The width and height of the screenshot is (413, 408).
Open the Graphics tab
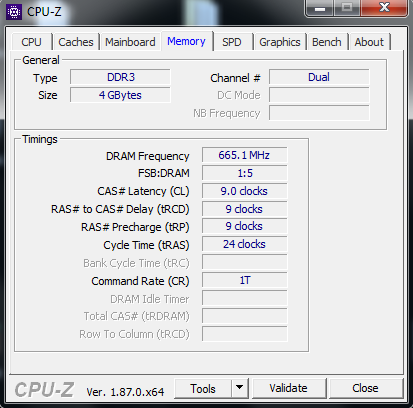pos(280,42)
